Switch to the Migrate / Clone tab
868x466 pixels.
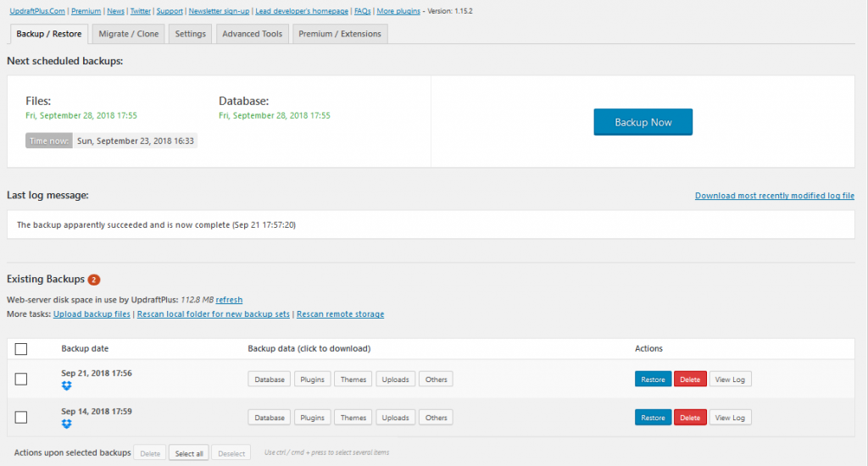click(129, 34)
